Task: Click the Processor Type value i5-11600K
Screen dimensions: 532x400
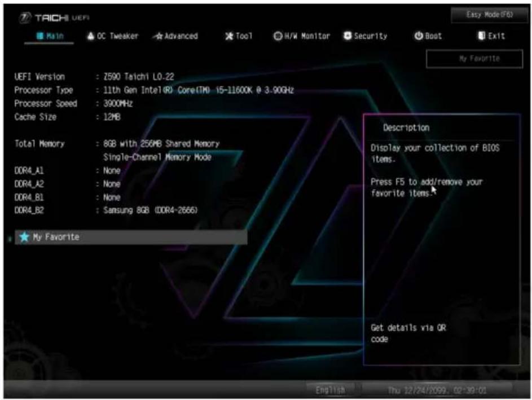Action: [199, 90]
